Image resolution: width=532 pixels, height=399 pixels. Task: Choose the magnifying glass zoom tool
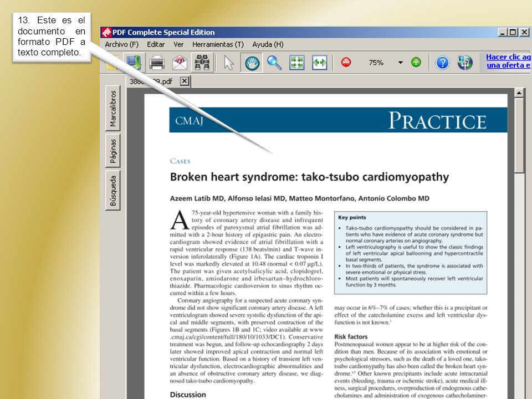point(274,63)
